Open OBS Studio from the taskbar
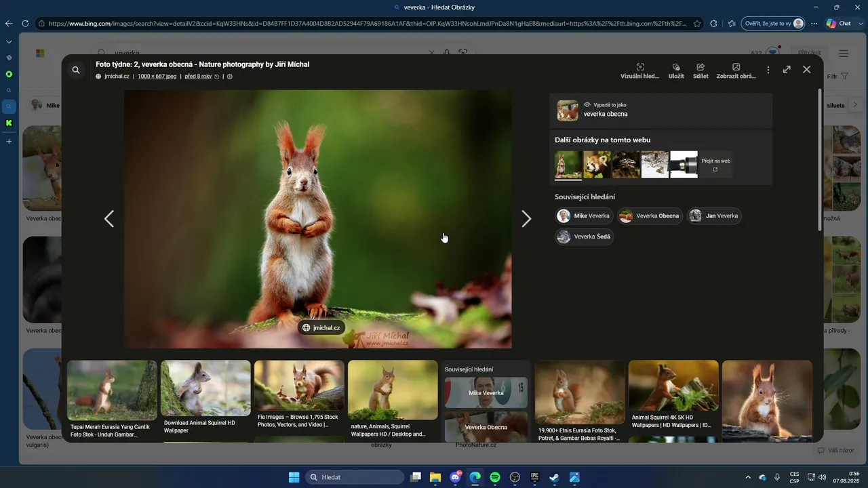868x488 pixels. (x=515, y=477)
